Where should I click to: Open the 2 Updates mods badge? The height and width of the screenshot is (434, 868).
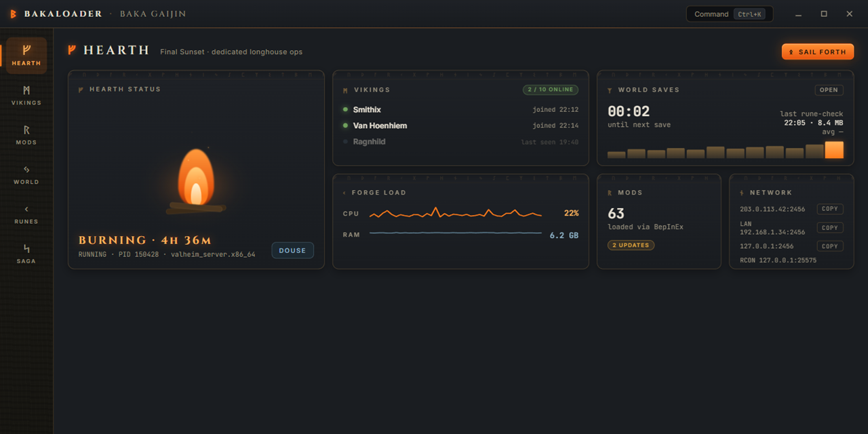pyautogui.click(x=631, y=245)
